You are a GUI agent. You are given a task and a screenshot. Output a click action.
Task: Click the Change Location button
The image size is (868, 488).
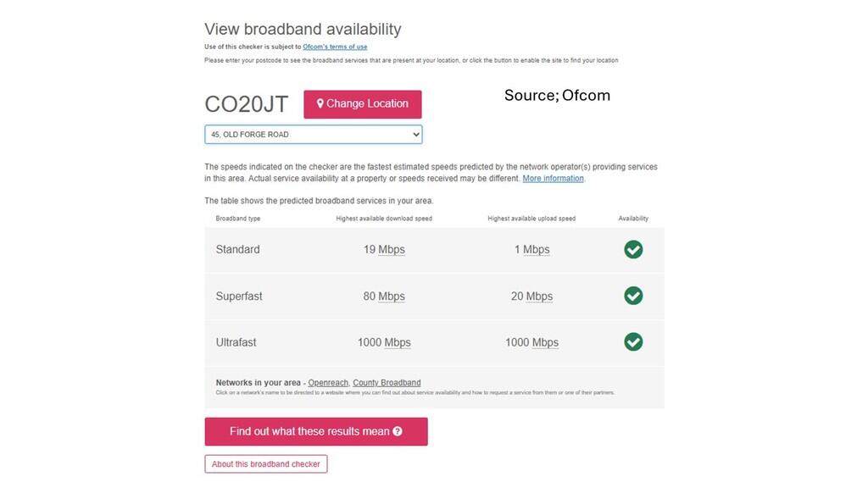(362, 104)
